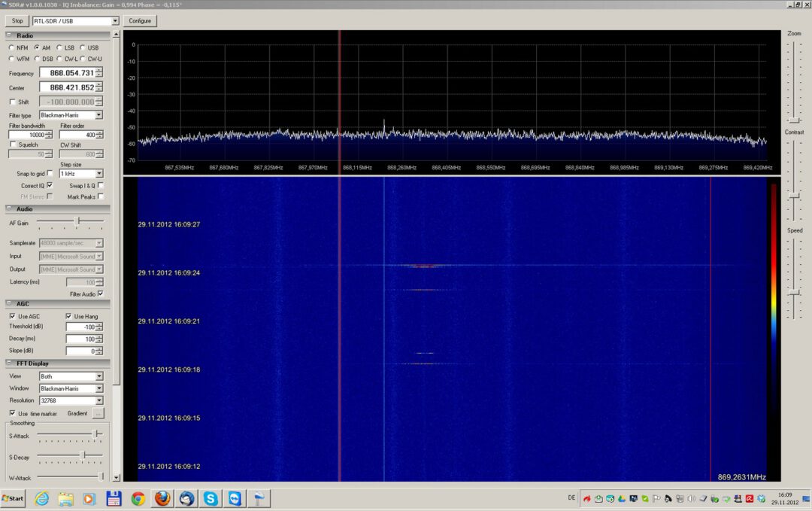
Task: Open Thunderbird from the taskbar
Action: tap(186, 498)
